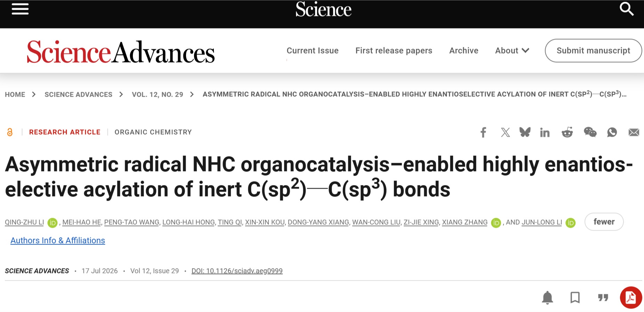Email this article using envelope icon
This screenshot has width=644, height=312.
click(x=634, y=132)
